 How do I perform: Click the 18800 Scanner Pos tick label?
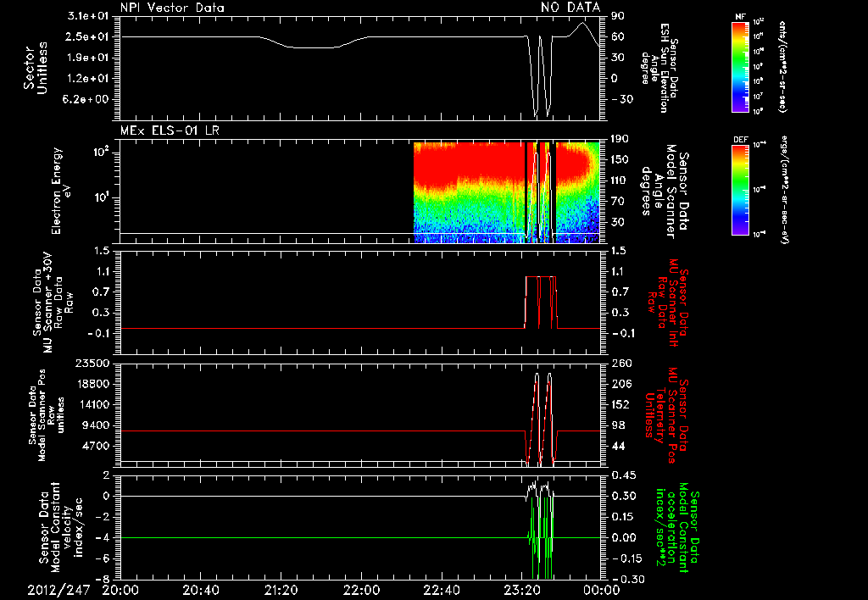click(x=92, y=384)
